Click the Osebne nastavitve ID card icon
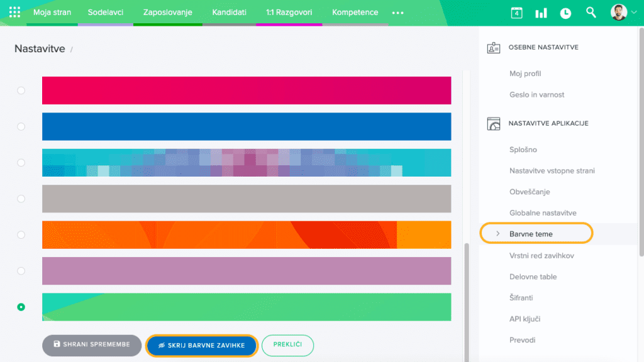644x362 pixels. 494,48
